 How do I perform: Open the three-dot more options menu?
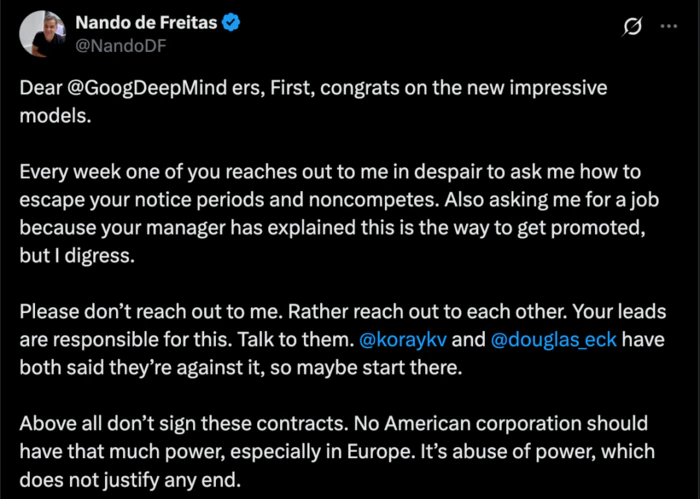[668, 26]
